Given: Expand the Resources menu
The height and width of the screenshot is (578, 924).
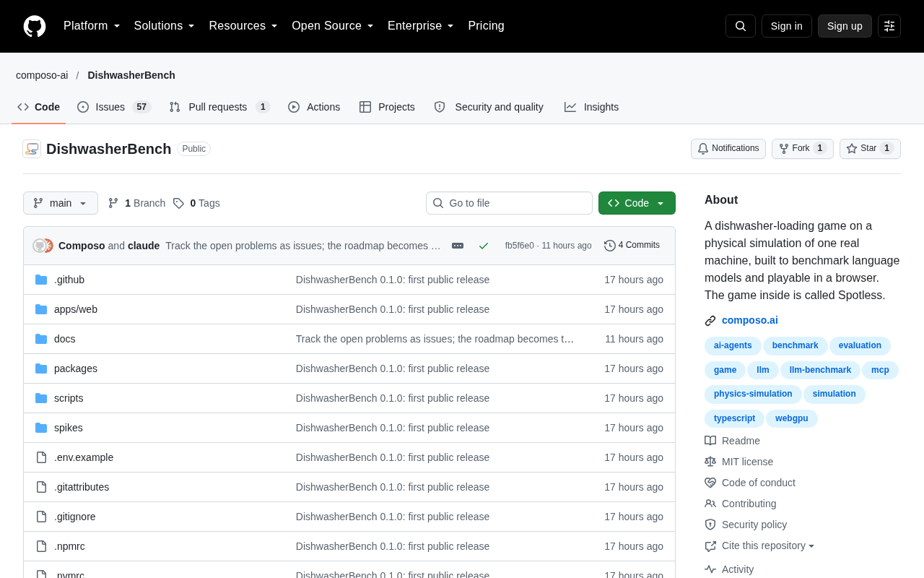Looking at the screenshot, I should [x=243, y=26].
